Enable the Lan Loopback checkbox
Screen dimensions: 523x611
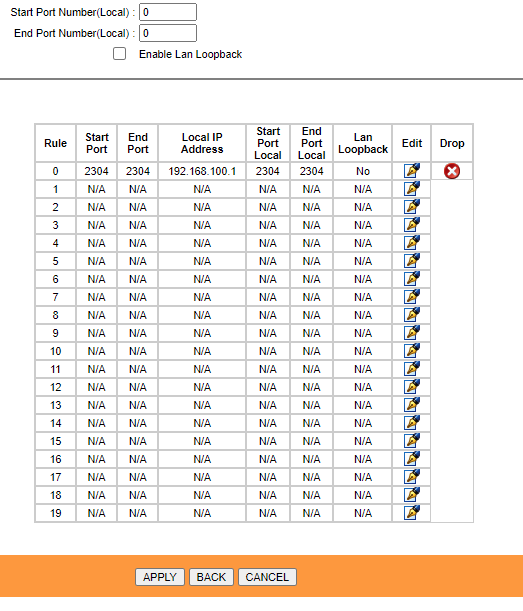pyautogui.click(x=119, y=54)
